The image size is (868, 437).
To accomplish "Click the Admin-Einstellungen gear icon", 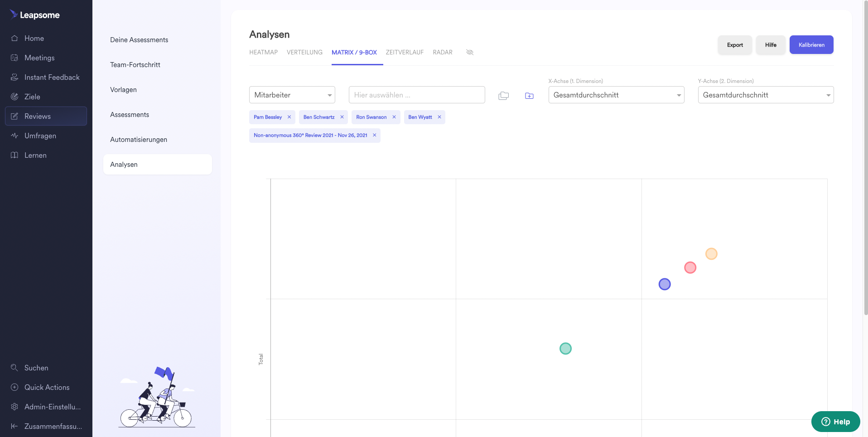I will tap(14, 407).
